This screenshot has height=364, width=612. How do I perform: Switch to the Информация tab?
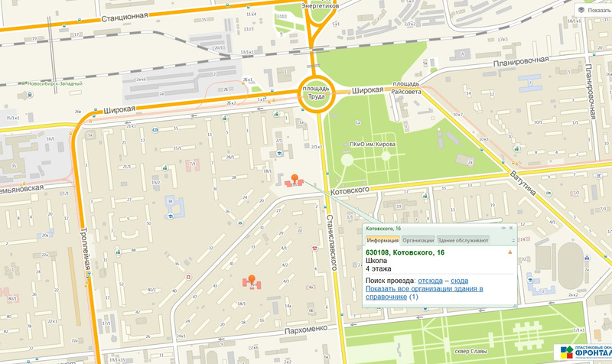click(x=382, y=240)
